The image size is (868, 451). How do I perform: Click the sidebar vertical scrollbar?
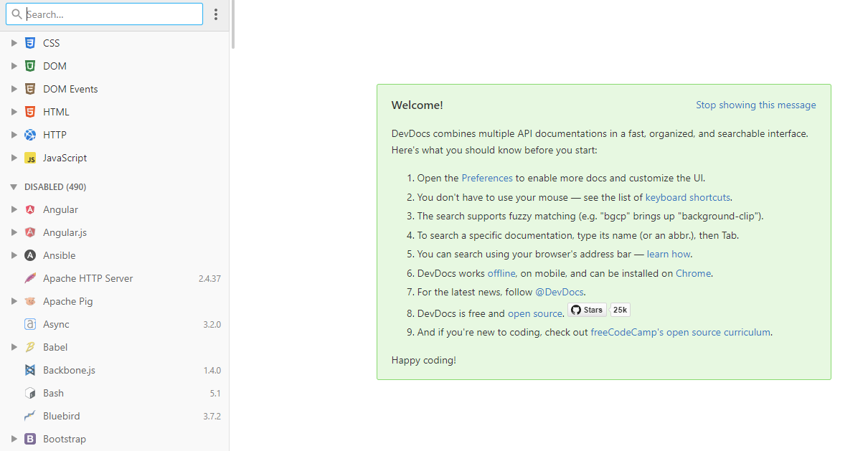232,24
